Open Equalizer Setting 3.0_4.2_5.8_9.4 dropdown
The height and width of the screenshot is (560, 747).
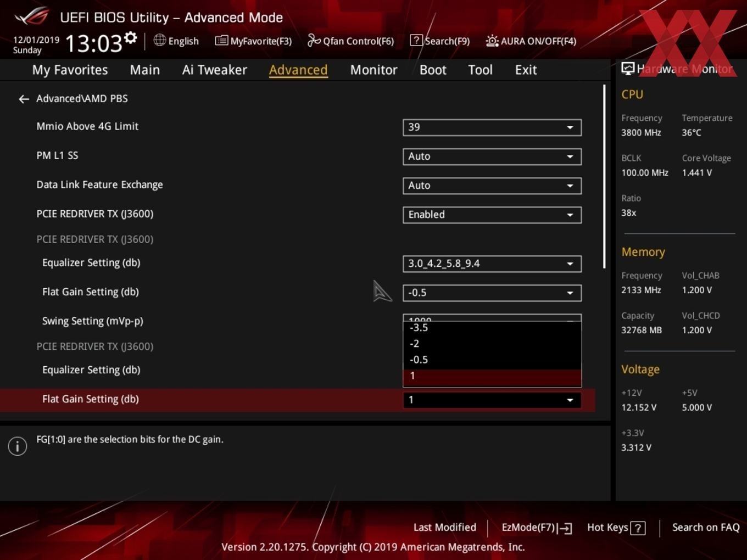tap(492, 264)
